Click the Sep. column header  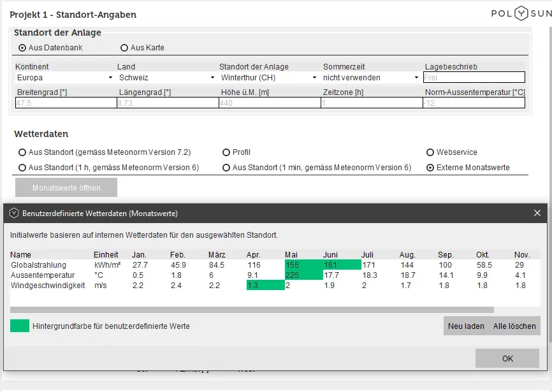coord(446,255)
